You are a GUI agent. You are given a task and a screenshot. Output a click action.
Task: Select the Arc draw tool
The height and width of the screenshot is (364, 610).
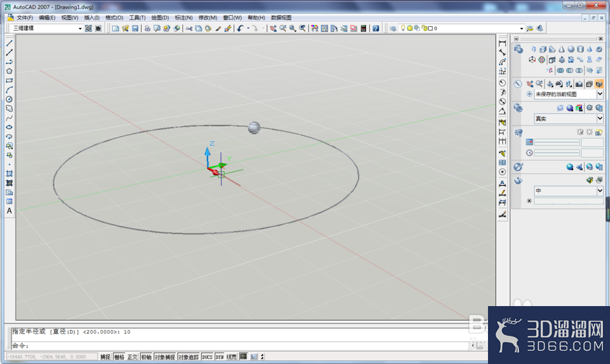[x=9, y=90]
